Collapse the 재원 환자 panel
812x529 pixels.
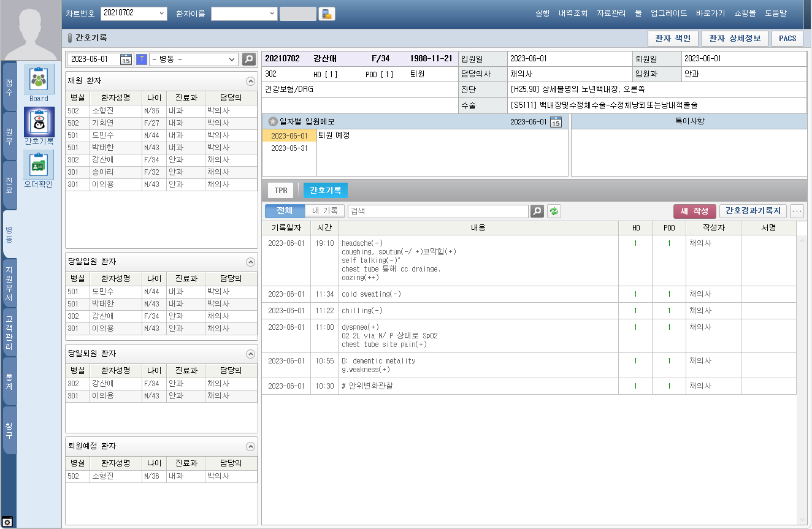[250, 81]
